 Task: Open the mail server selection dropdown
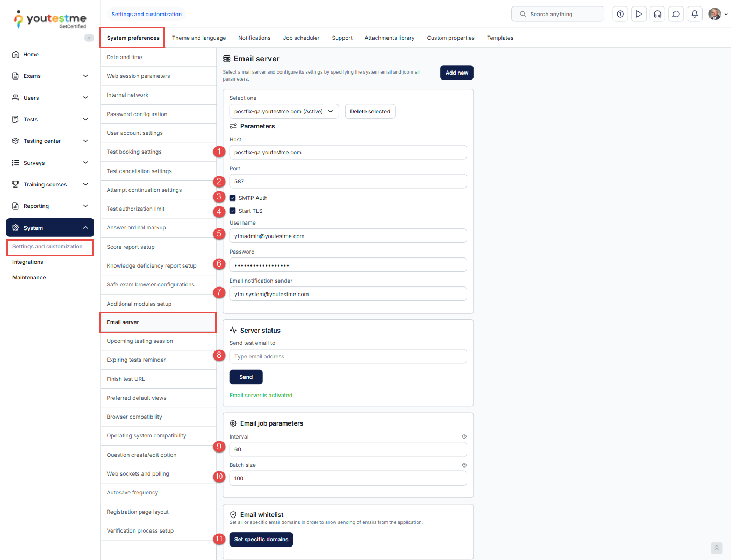(x=284, y=111)
